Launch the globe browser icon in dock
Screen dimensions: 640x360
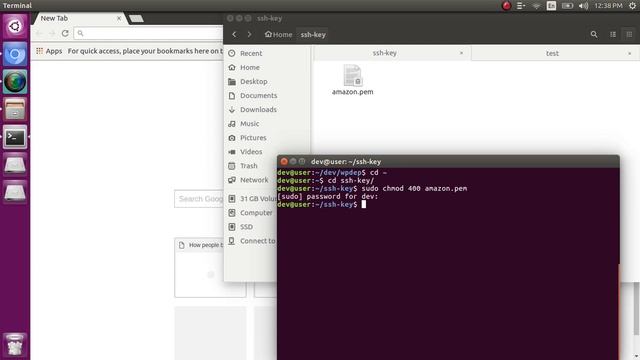pyautogui.click(x=15, y=82)
